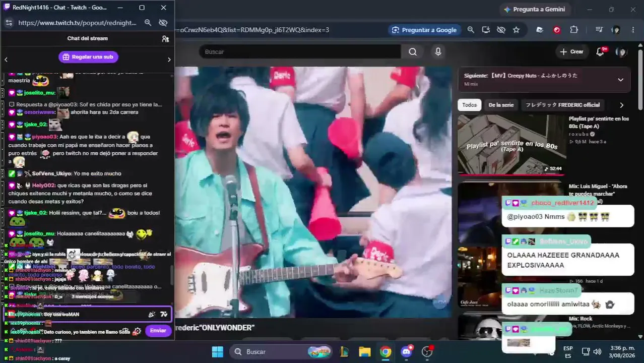Click YouTube voice search microphone
644x363 pixels.
438,51
